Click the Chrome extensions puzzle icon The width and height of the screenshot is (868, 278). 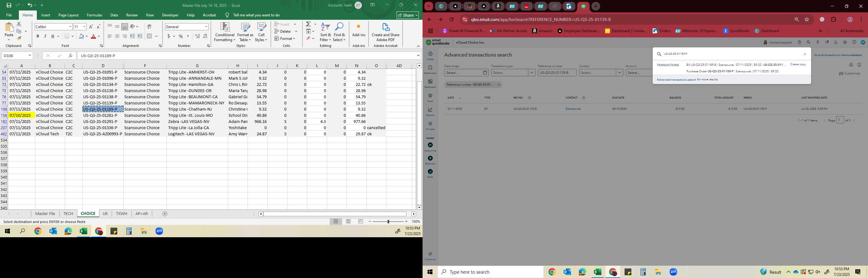[x=834, y=19]
